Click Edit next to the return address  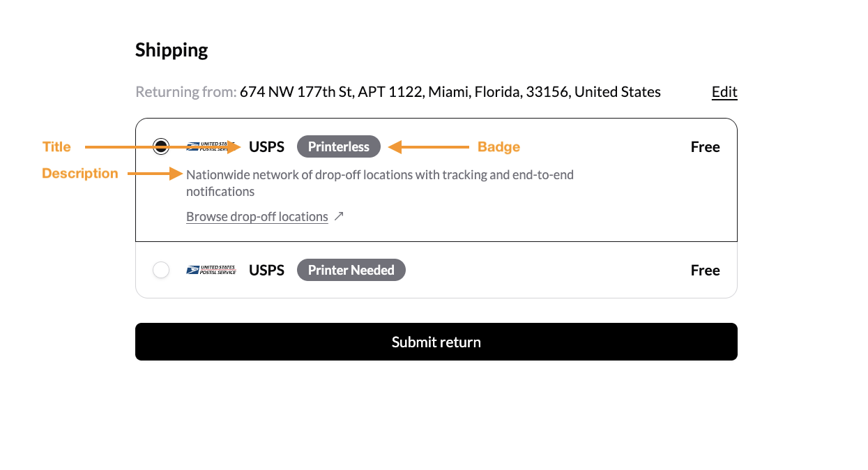pos(724,92)
